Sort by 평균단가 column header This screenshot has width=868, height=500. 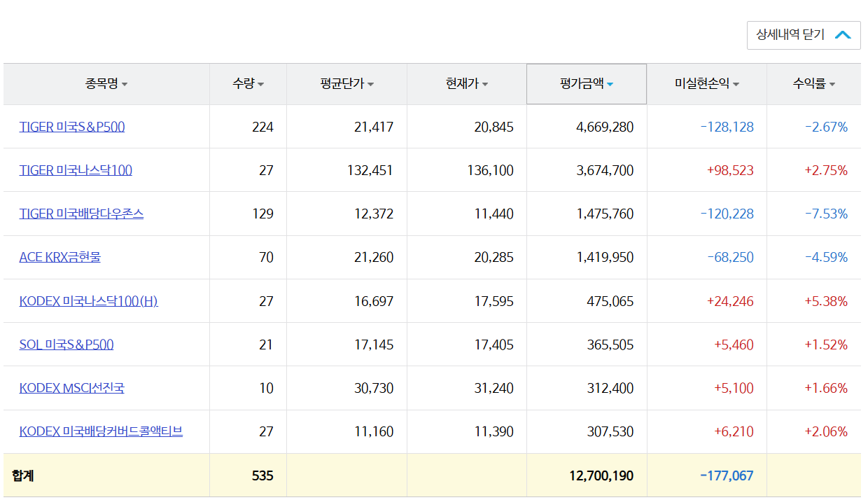[x=347, y=84]
